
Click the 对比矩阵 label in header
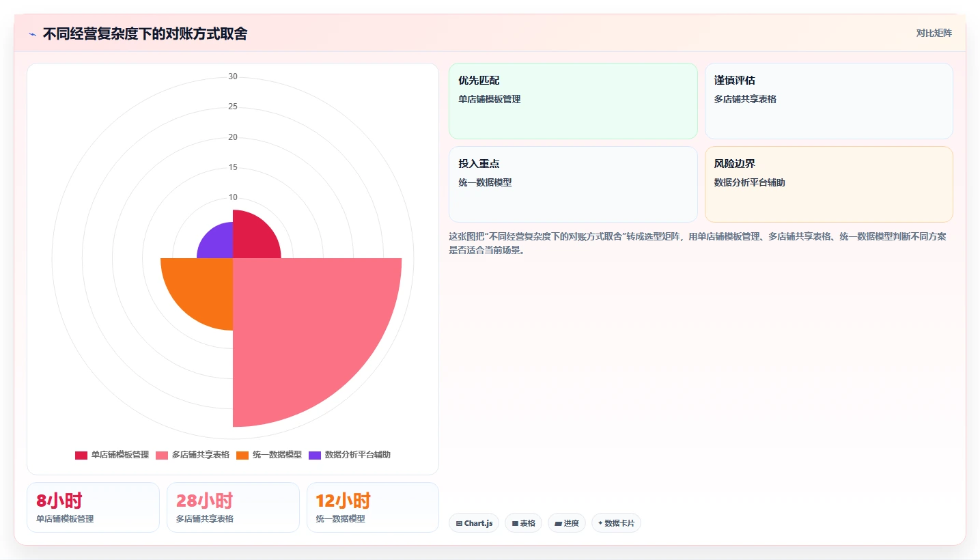[934, 33]
